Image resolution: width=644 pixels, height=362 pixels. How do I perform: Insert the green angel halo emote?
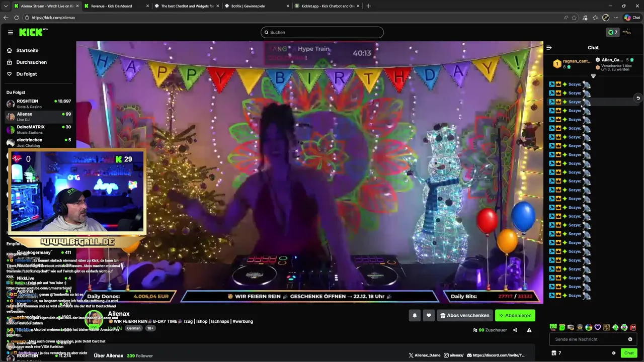point(562,327)
